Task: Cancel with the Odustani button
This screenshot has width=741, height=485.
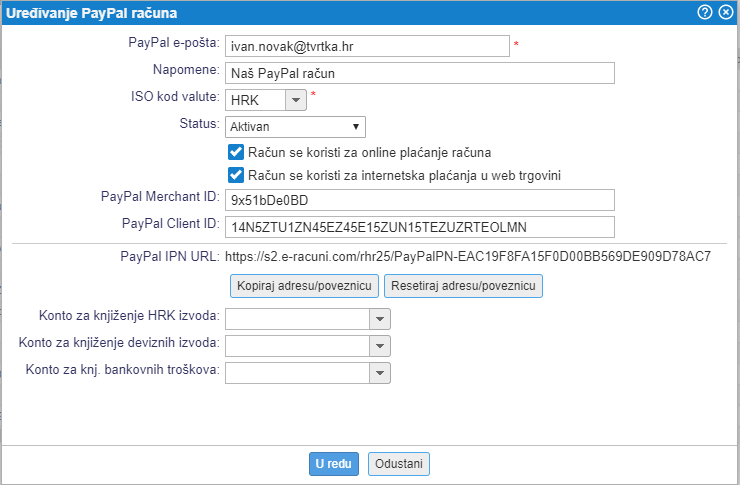Action: pyautogui.click(x=399, y=464)
